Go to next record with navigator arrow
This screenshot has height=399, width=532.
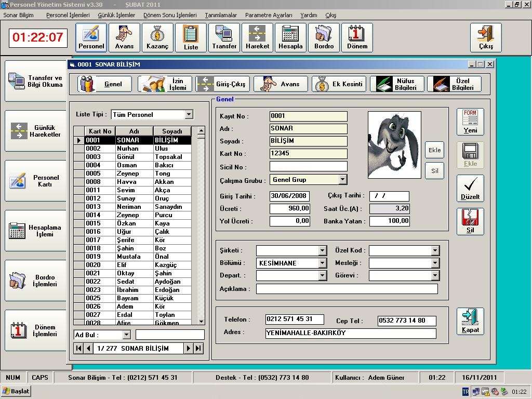(189, 349)
